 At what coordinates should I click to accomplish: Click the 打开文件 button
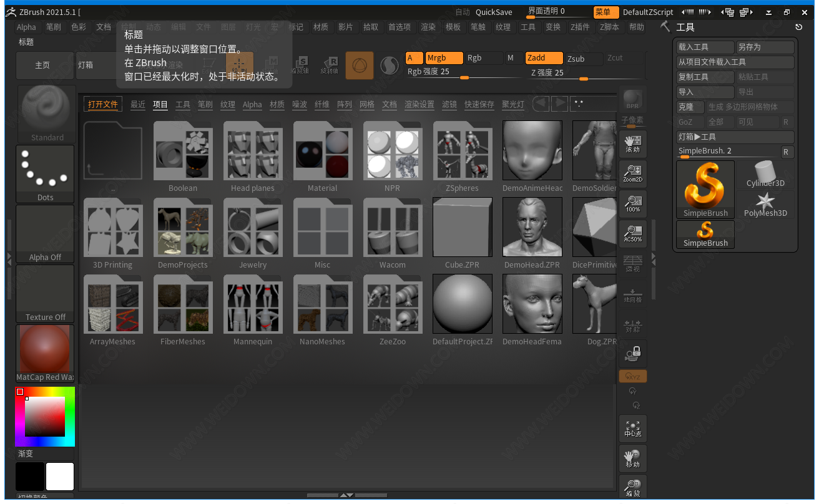point(103,104)
